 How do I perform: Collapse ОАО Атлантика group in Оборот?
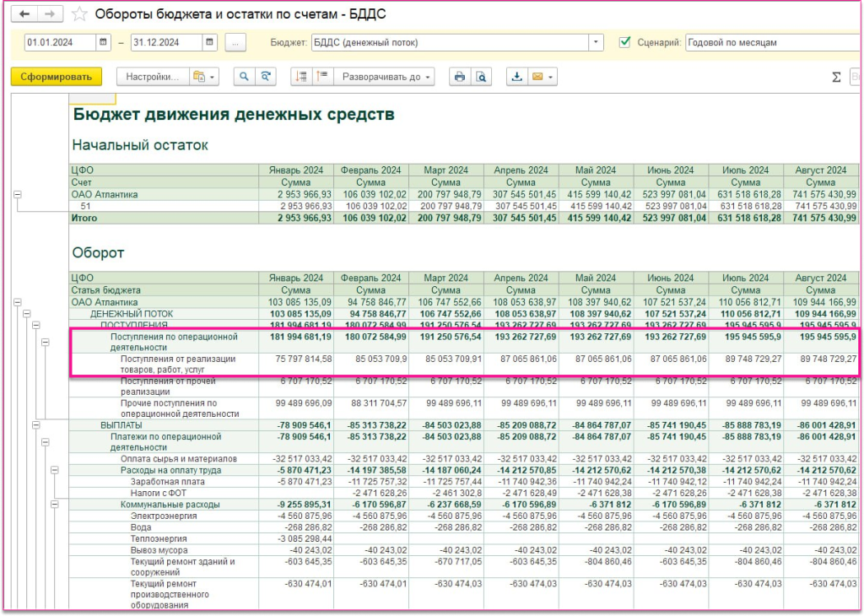(x=18, y=302)
